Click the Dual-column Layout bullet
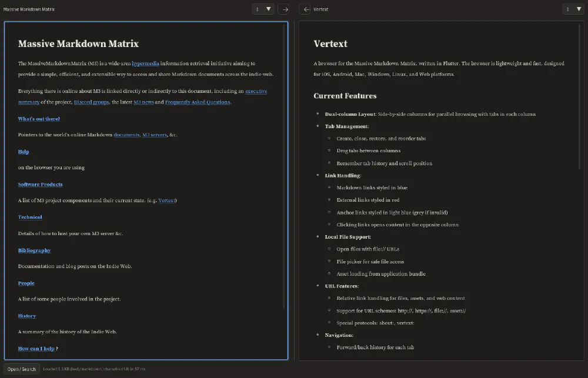Viewport: 588px width, 378px height. (x=430, y=114)
